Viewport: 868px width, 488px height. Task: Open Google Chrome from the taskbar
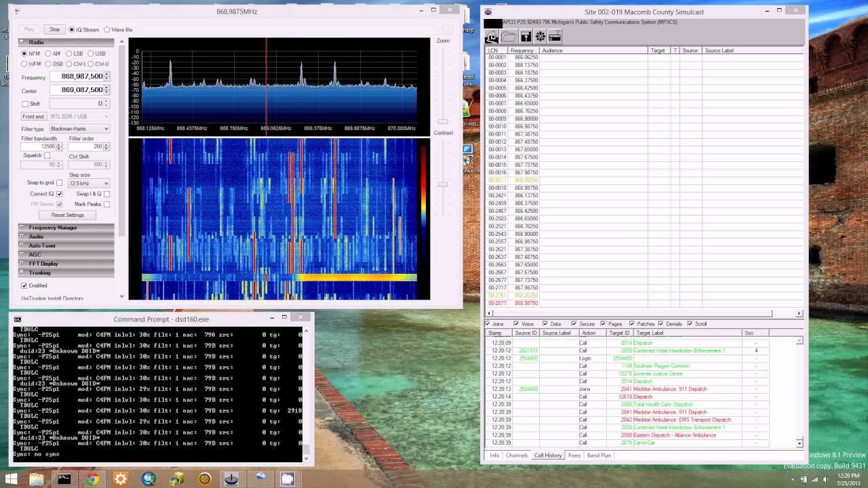[92, 479]
